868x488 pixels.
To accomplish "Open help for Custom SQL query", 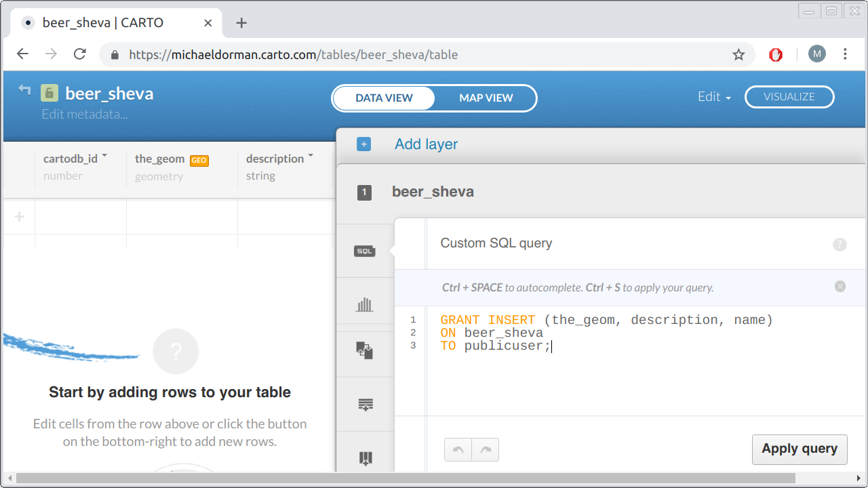I will click(840, 245).
